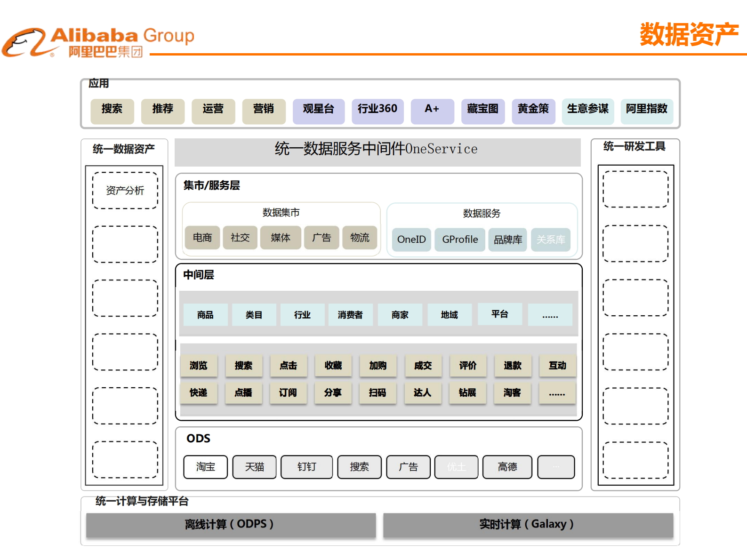Select the faded 关系库 box

coord(551,240)
